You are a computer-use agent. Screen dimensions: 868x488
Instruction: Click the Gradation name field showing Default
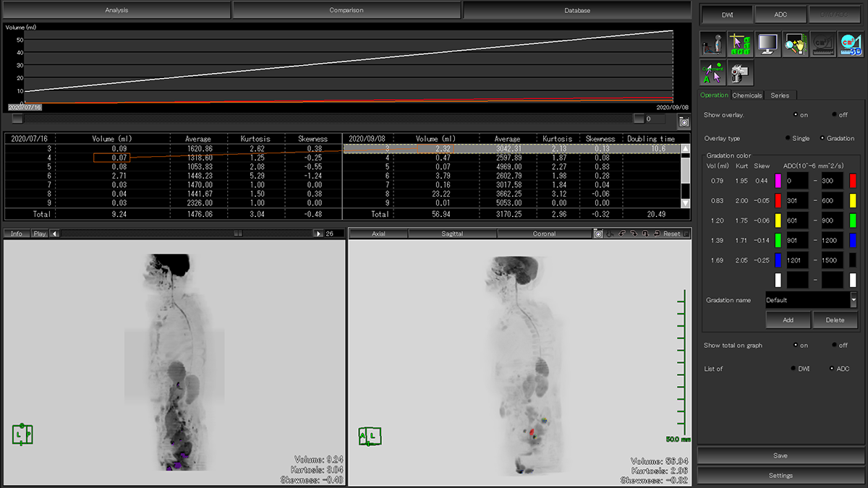click(807, 300)
